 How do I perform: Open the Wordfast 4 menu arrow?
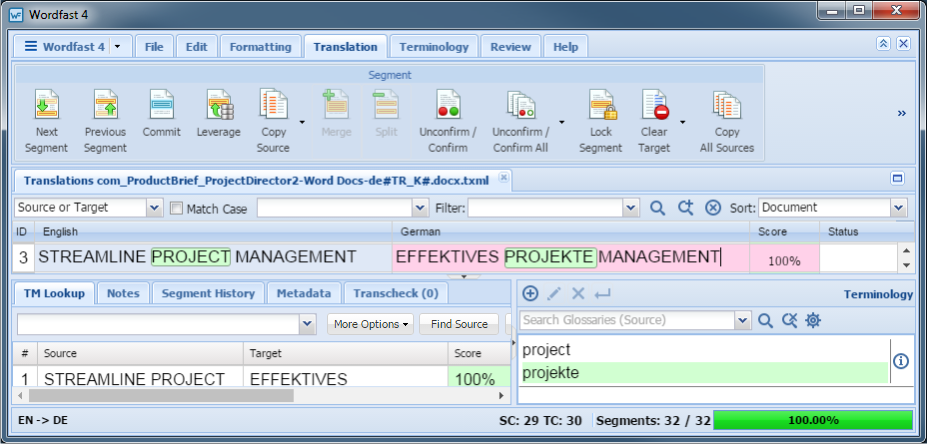tap(117, 47)
